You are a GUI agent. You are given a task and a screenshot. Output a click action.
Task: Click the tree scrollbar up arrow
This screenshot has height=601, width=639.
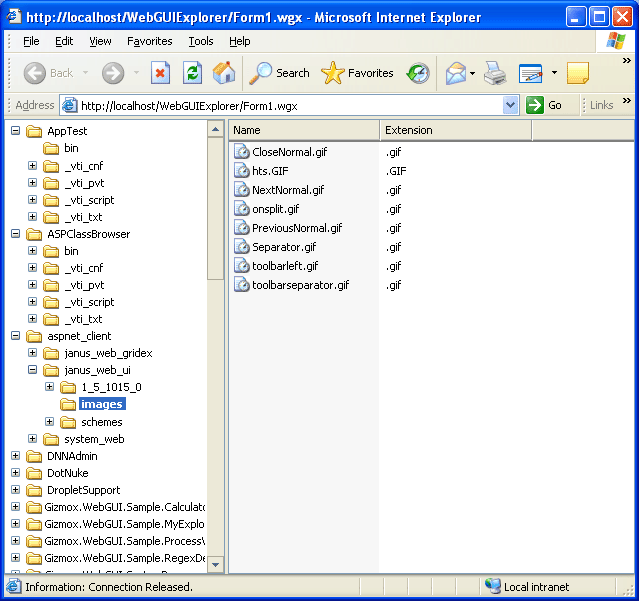pos(215,130)
